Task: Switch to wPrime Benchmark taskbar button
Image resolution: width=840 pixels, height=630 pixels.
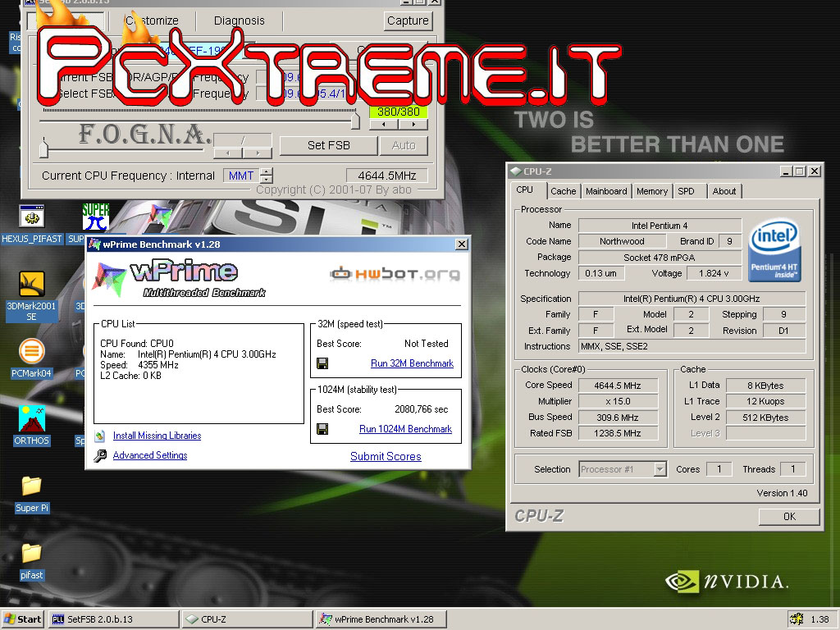Action: [x=381, y=619]
